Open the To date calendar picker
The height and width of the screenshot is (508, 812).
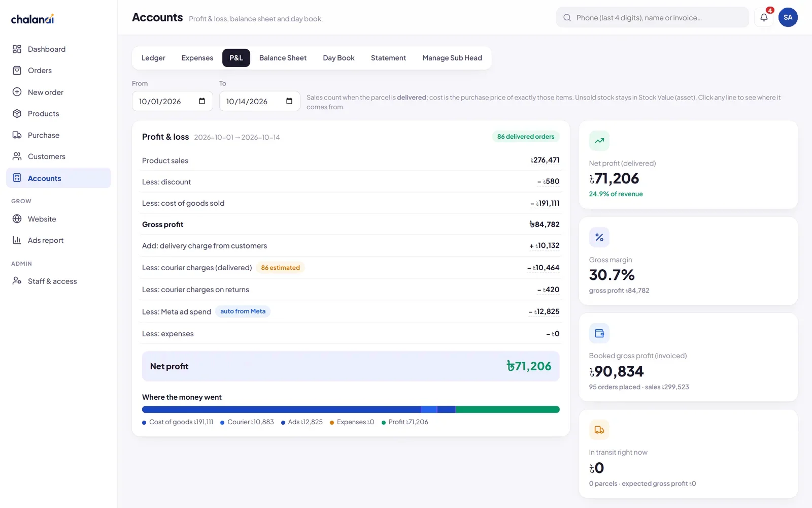point(289,101)
